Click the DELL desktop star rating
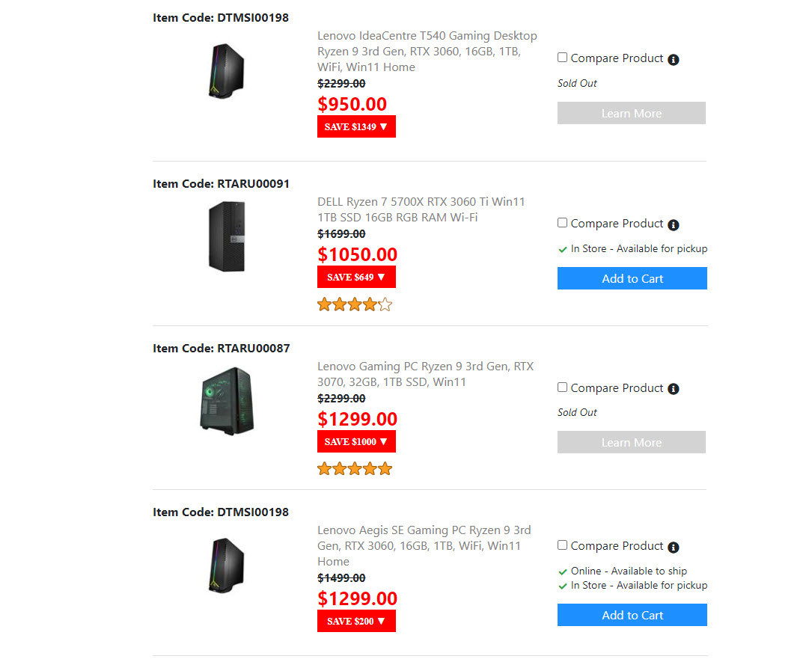812x659 pixels. (x=355, y=304)
